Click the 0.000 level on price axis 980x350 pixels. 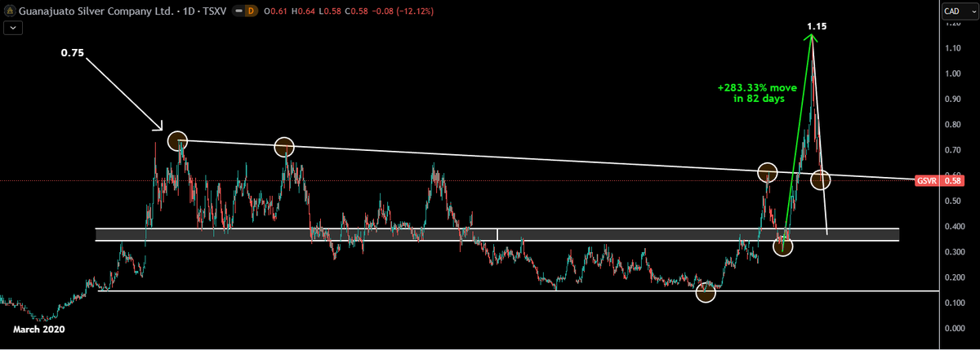[953, 328]
